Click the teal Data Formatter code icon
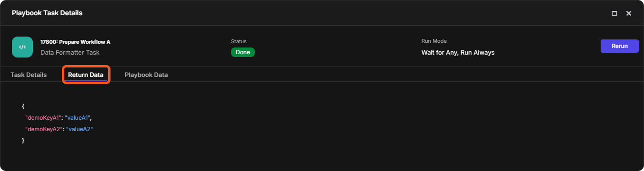 [22, 47]
